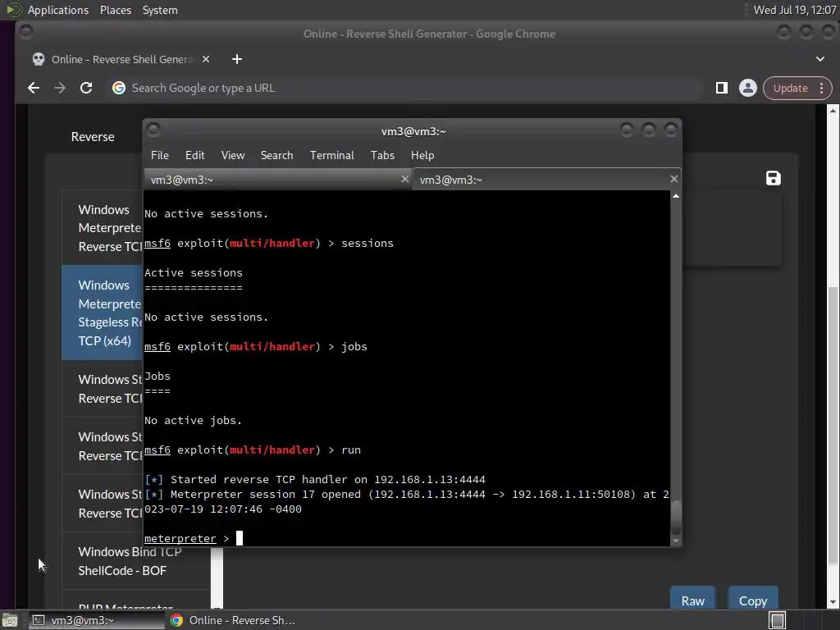Viewport: 840px width, 630px height.
Task: Click the Update button in Chrome
Action: [x=790, y=88]
